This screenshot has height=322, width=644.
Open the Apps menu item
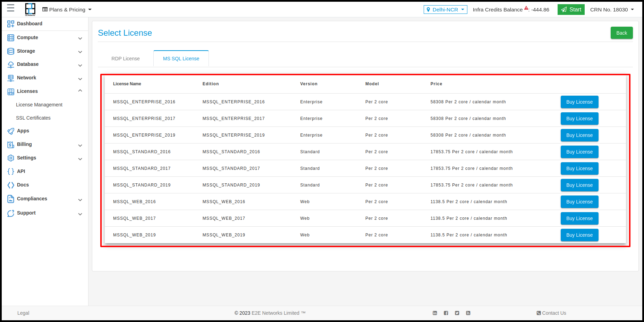pos(23,131)
